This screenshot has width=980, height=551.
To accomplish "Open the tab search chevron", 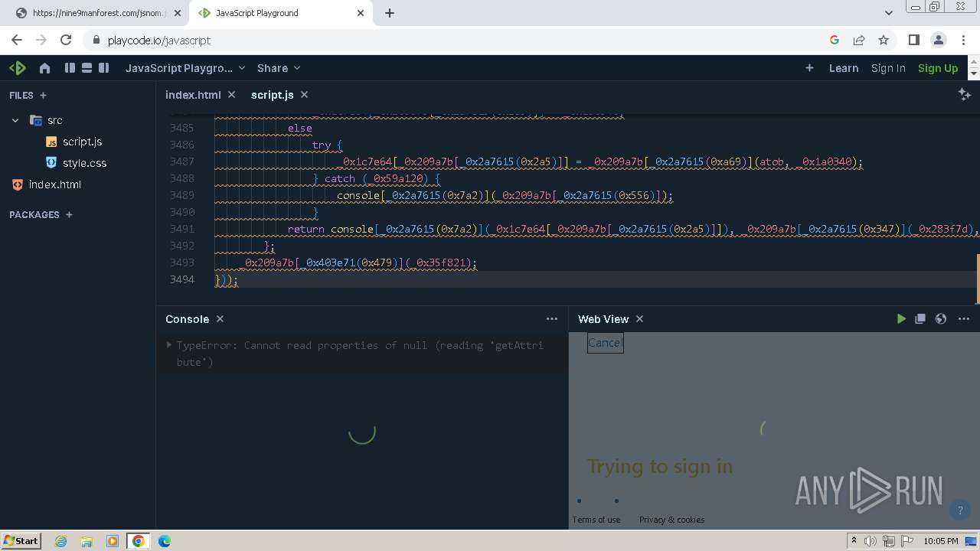I will (888, 13).
